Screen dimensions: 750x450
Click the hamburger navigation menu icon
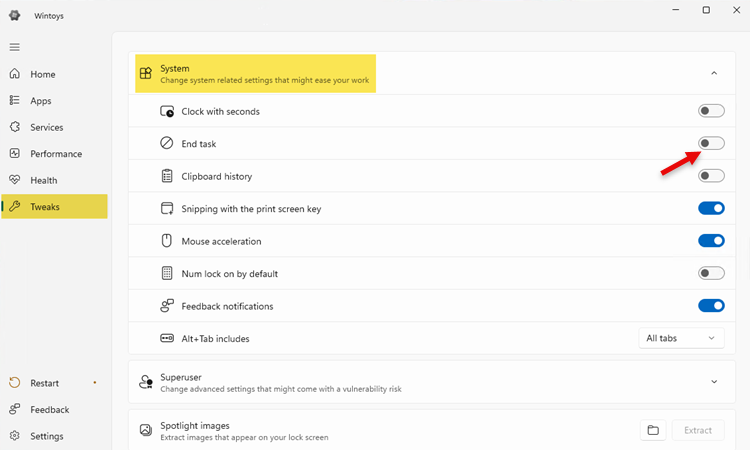[x=14, y=47]
